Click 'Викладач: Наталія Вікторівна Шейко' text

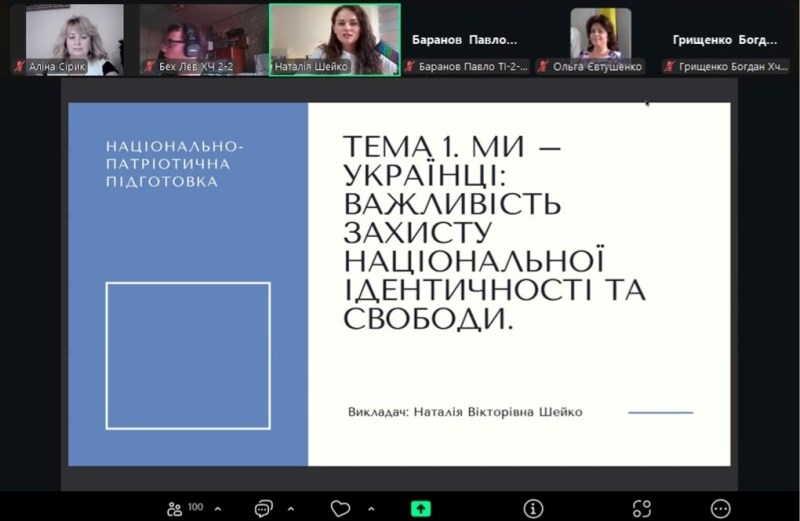pyautogui.click(x=465, y=412)
